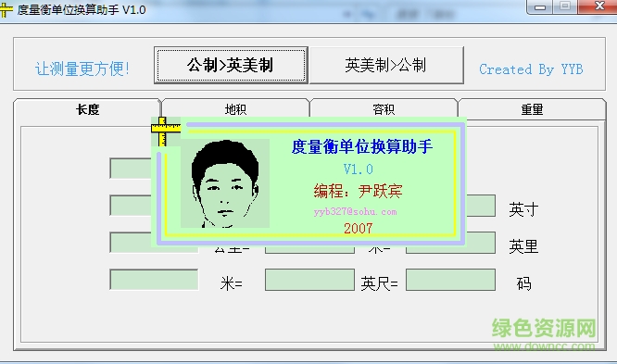Viewport: 617px width, 364px height.
Task: Click the 英尺= label
Action: (x=379, y=283)
